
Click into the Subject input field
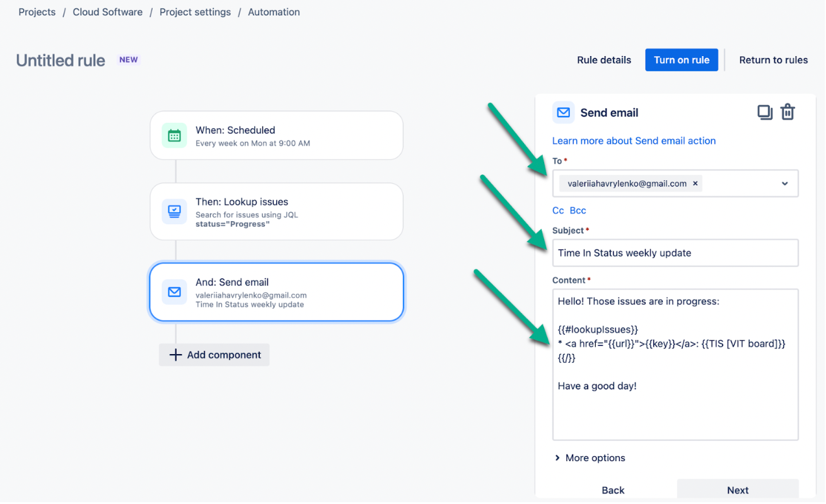pyautogui.click(x=675, y=253)
